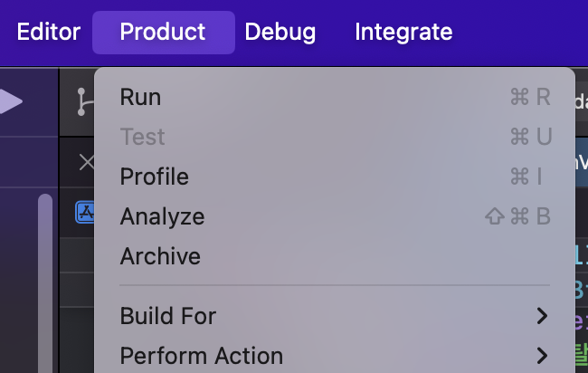Click the navigator vertical scrollbar
The width and height of the screenshot is (588, 373).
point(45,281)
